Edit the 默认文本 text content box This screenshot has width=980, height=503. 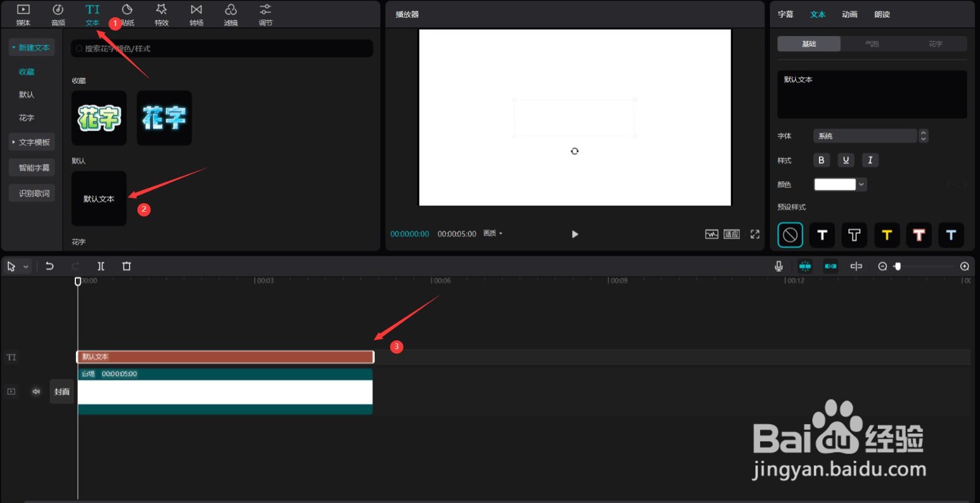pos(872,94)
